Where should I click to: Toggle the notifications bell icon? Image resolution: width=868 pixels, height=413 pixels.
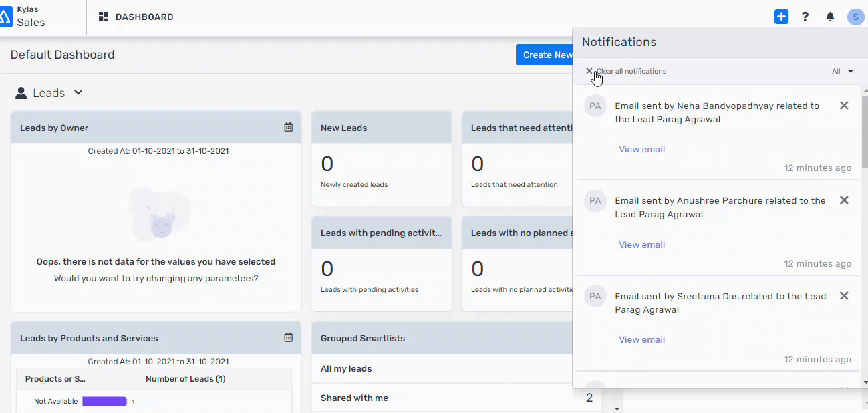(830, 17)
